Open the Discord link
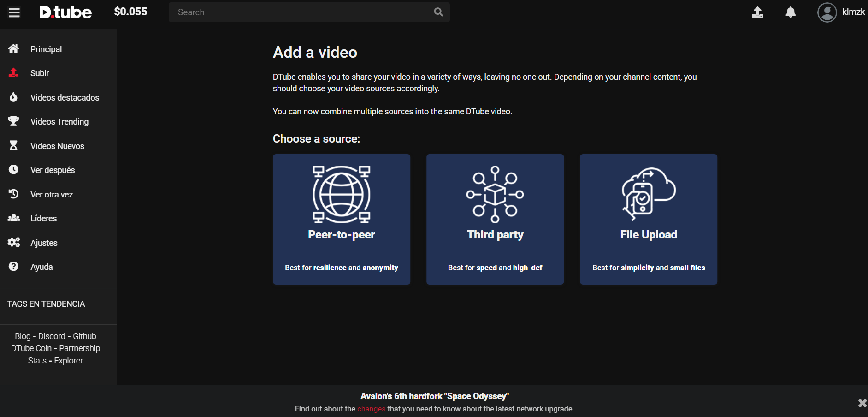 click(52, 336)
